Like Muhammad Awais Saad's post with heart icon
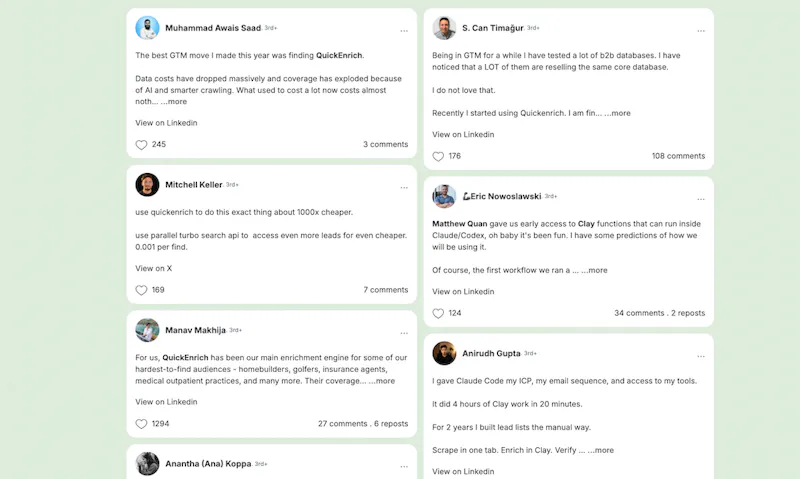 141,145
